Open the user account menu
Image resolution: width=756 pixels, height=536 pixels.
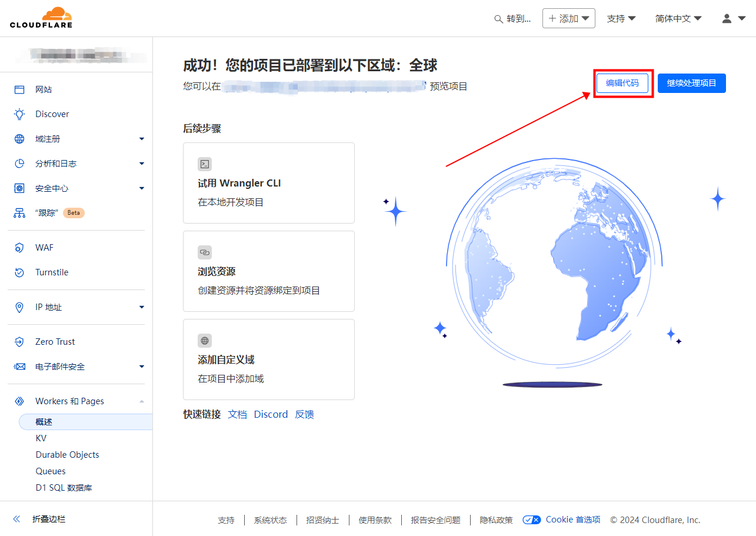click(x=734, y=19)
